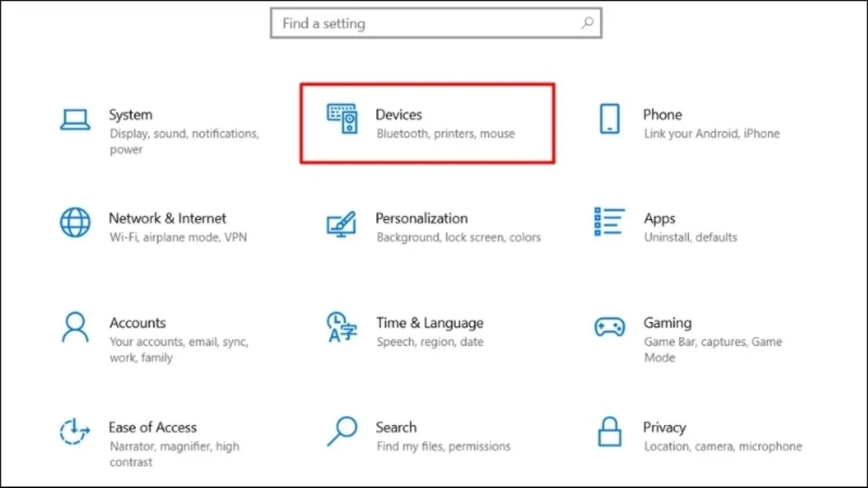Click into the Find a setting field
Image resolution: width=868 pixels, height=488 pixels.
pyautogui.click(x=427, y=24)
